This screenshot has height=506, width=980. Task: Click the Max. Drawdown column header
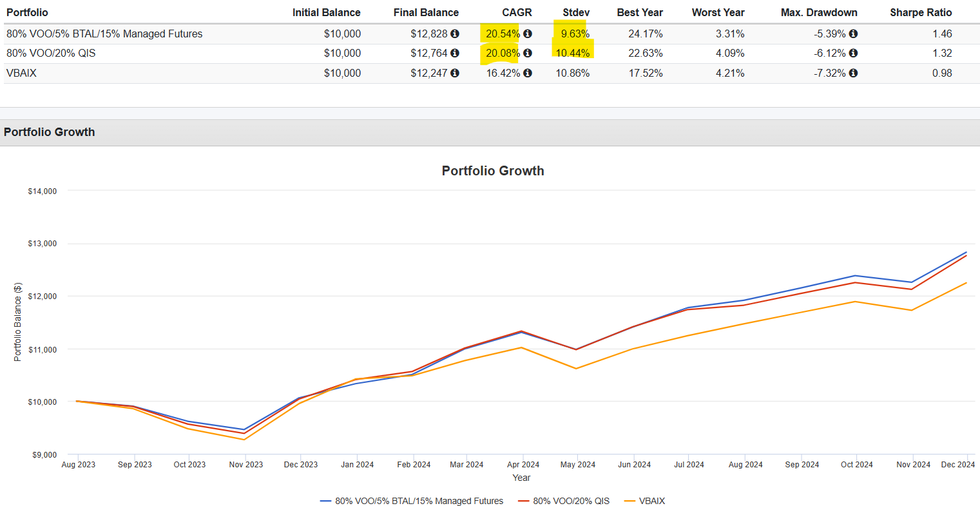[819, 12]
